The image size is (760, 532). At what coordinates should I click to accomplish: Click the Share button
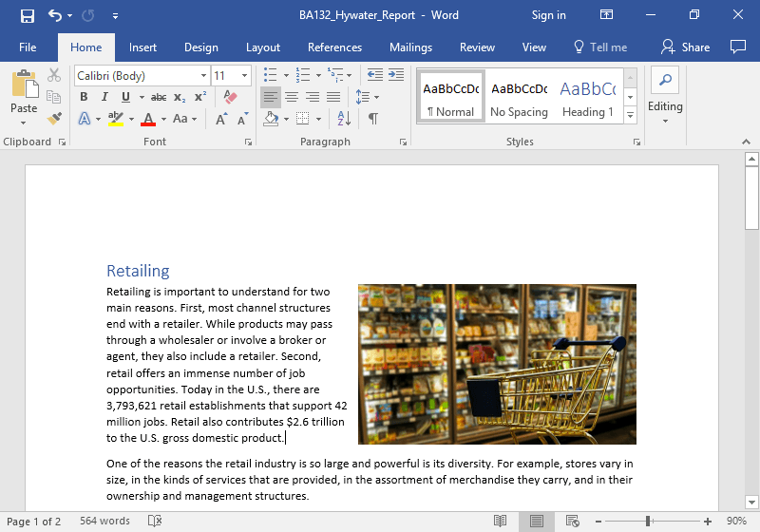[x=686, y=47]
